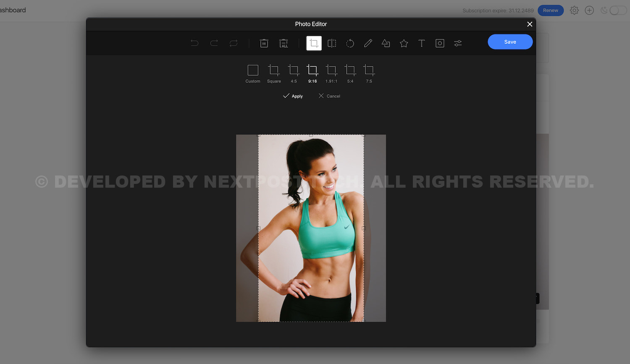This screenshot has height=364, width=630.
Task: Click the Reset loop icon in toolbar
Action: point(234,43)
